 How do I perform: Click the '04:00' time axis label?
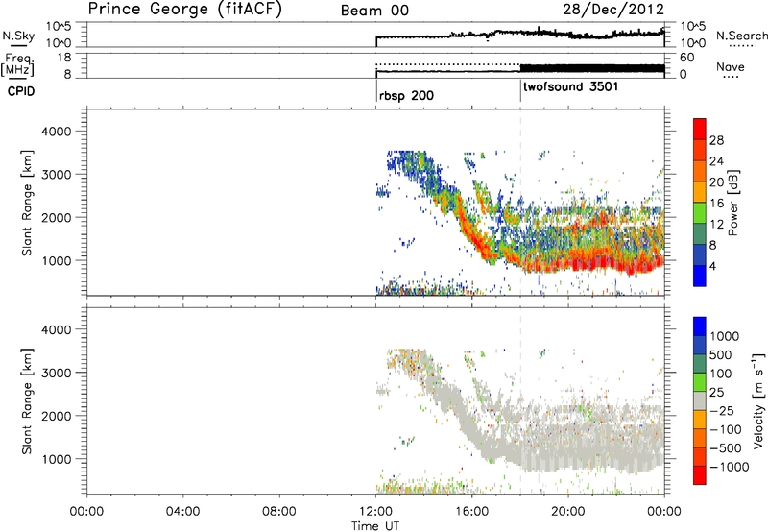point(183,512)
